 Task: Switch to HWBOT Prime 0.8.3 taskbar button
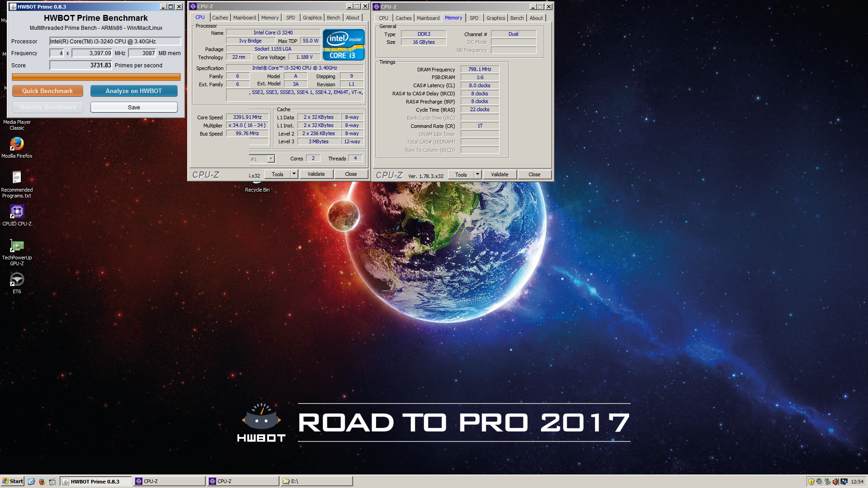(96, 481)
